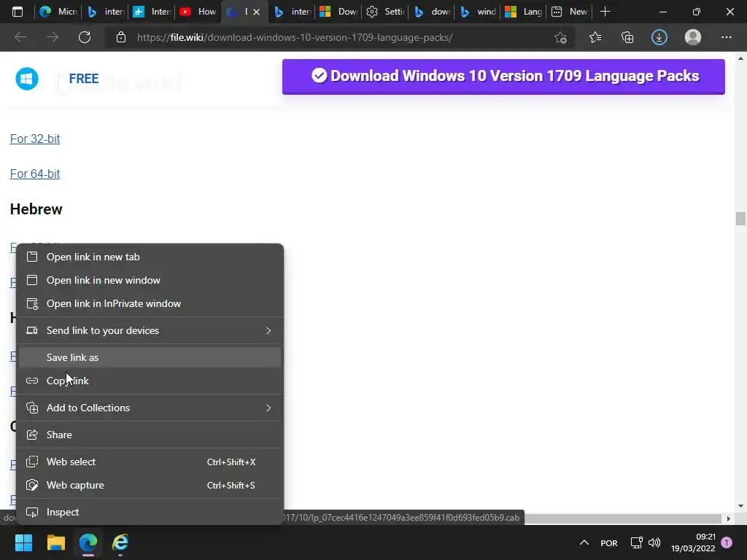This screenshot has height=560, width=747.
Task: Select Open link in new window
Action: click(x=150, y=280)
